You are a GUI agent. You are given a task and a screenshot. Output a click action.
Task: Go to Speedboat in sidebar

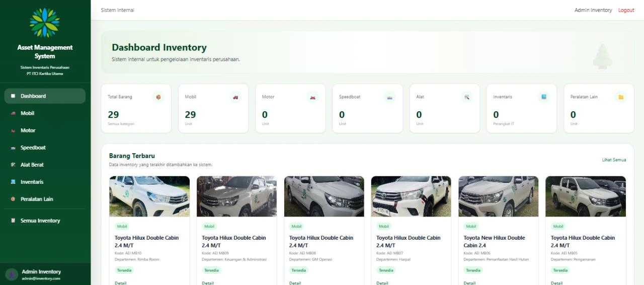coord(45,148)
